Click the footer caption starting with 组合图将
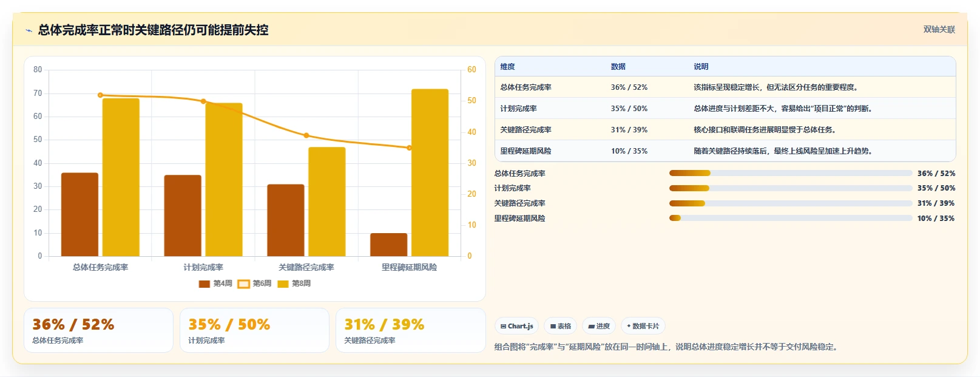 pos(667,347)
